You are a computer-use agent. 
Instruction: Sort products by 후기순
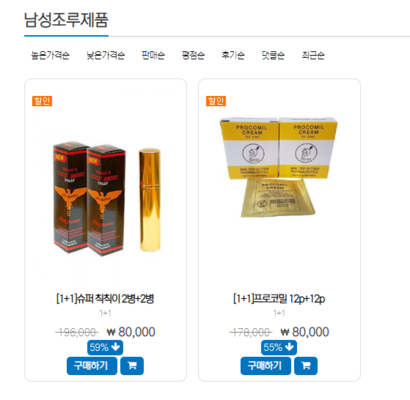pos(233,55)
